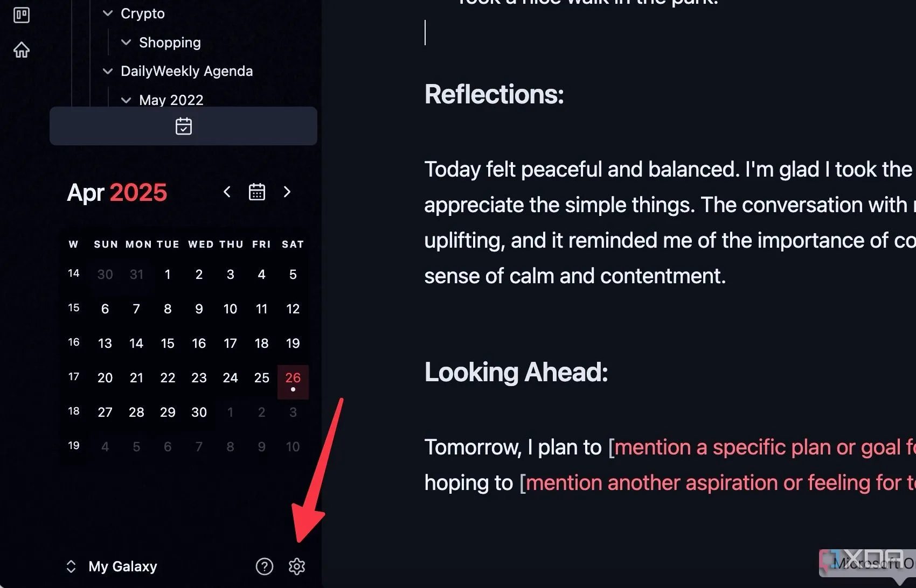Select April 15 in calendar
This screenshot has width=916, height=588.
coord(168,344)
